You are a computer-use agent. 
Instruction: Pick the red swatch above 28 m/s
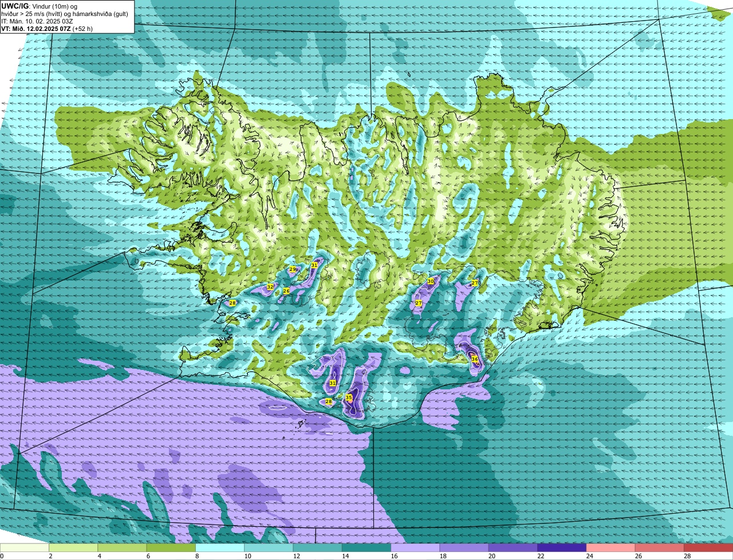click(x=708, y=547)
